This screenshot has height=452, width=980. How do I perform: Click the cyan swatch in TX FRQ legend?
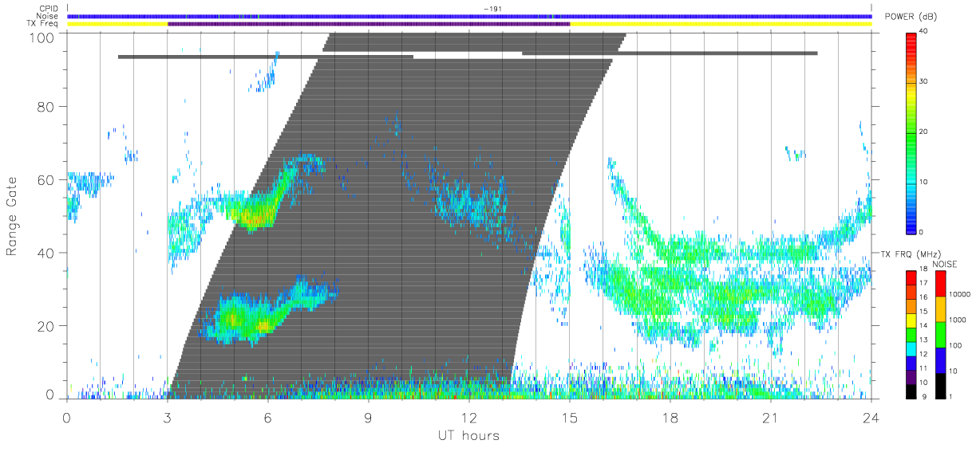[912, 349]
